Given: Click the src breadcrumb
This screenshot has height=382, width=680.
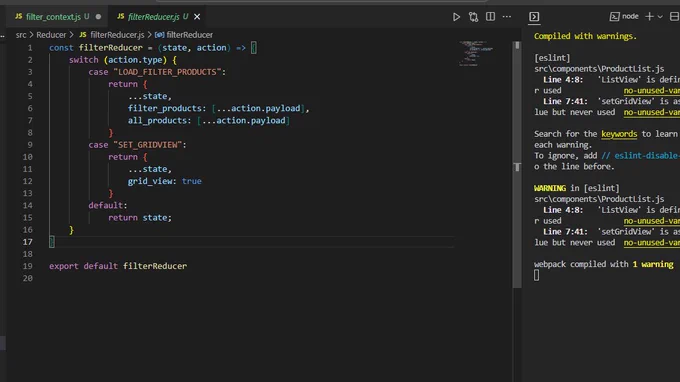Looking at the screenshot, I should 21,35.
